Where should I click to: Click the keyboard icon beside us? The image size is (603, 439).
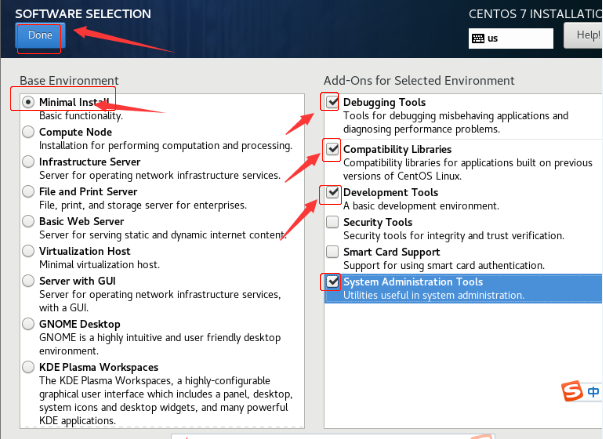pyautogui.click(x=478, y=38)
